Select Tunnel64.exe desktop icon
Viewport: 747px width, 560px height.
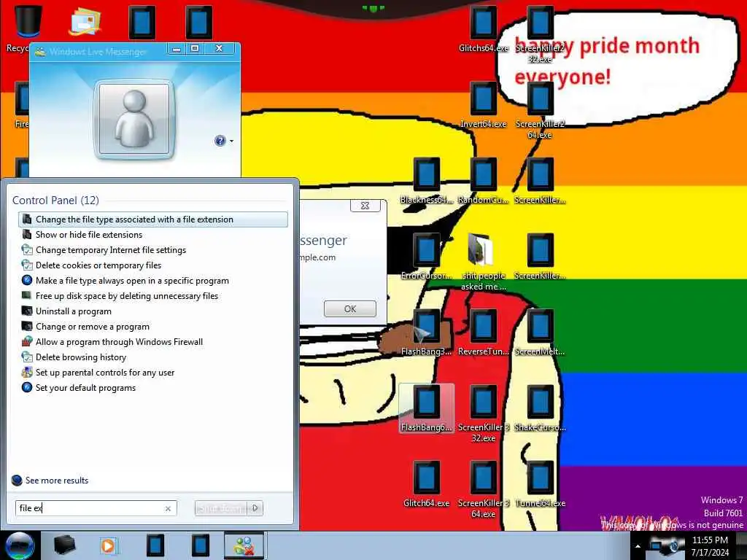tap(540, 484)
